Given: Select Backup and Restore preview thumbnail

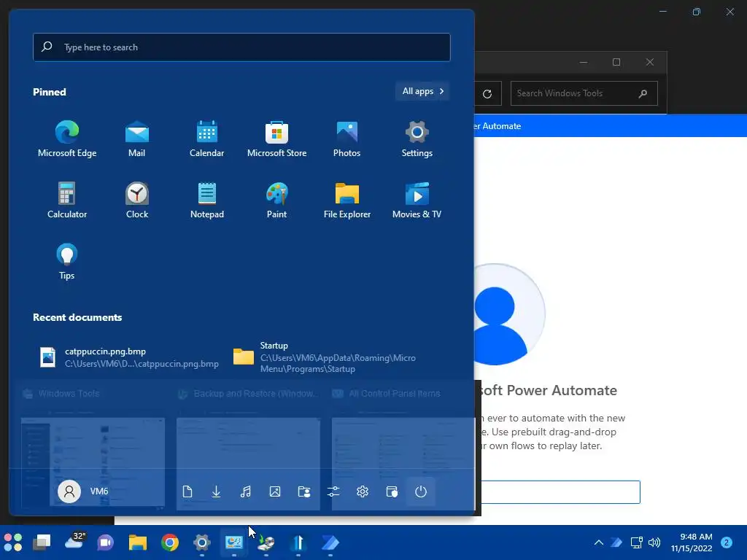Looking at the screenshot, I should point(248,463).
